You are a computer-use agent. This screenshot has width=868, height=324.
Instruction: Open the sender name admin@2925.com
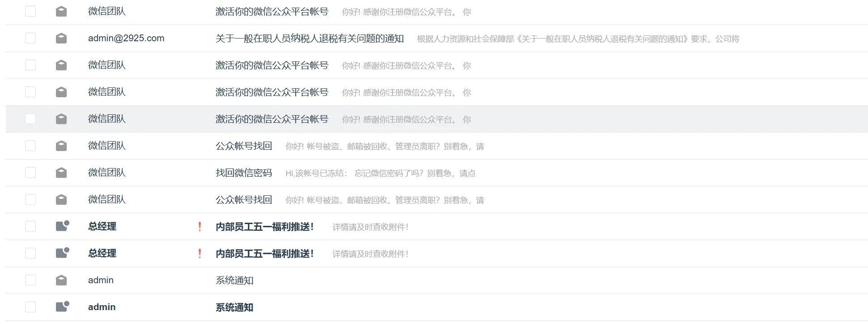126,38
